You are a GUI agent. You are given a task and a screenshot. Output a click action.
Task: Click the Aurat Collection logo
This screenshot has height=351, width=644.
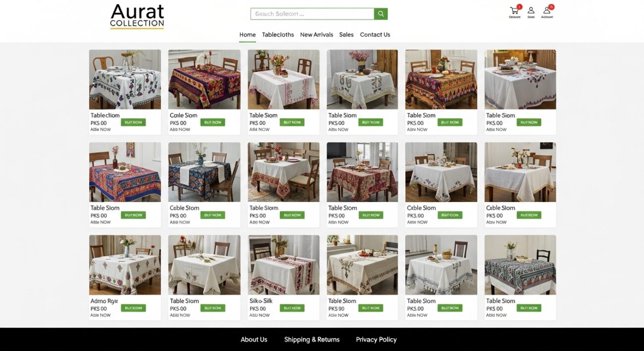(137, 16)
